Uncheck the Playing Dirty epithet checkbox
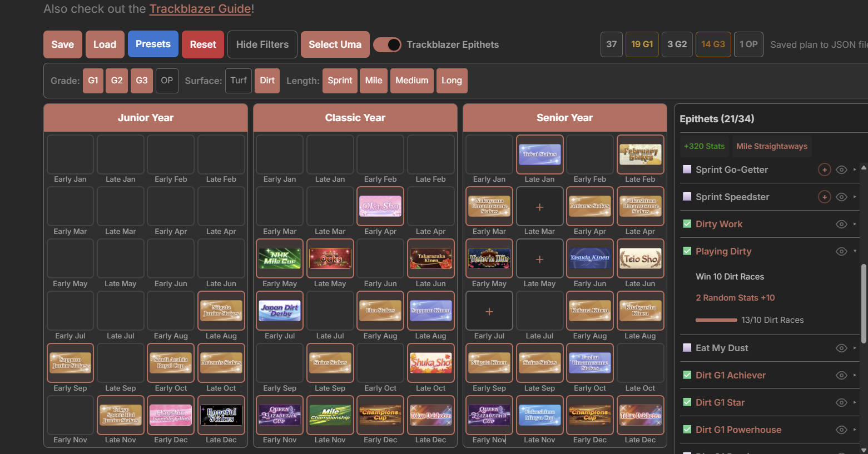The width and height of the screenshot is (868, 454). [x=687, y=251]
